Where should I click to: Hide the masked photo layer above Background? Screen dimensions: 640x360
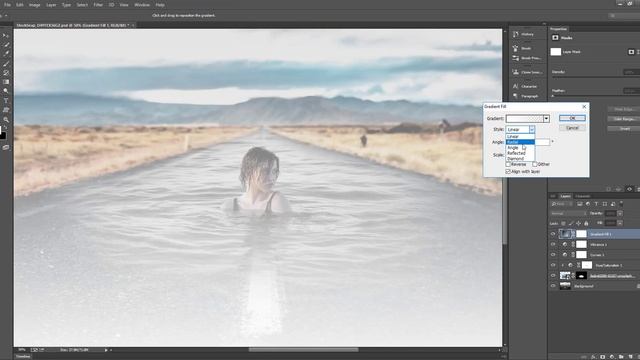(553, 276)
